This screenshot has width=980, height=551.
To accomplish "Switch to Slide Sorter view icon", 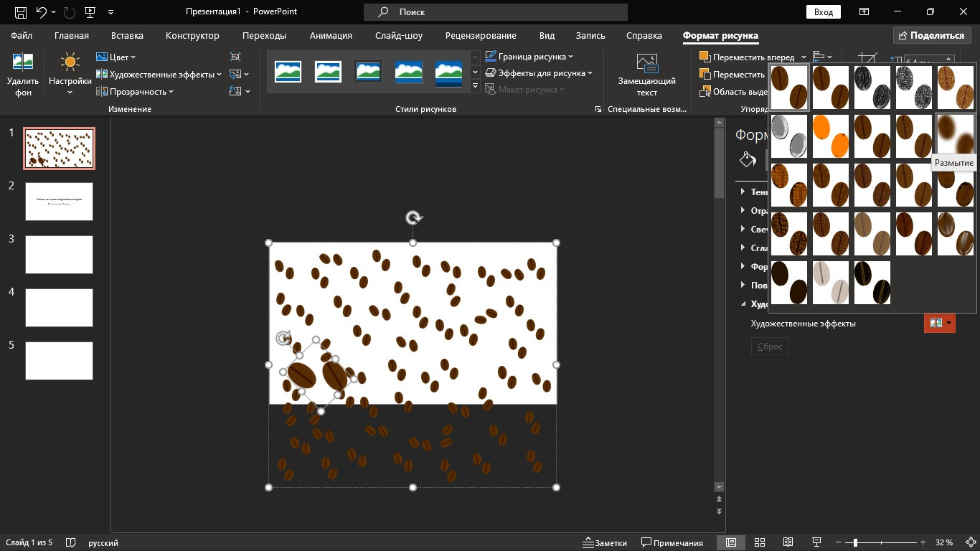I will tap(760, 542).
